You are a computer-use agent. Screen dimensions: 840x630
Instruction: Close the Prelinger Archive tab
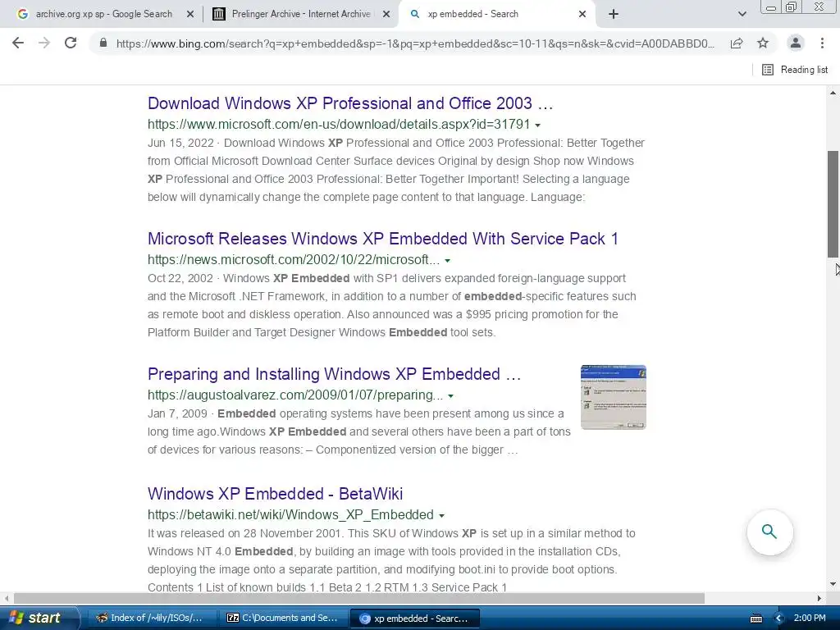pos(386,15)
